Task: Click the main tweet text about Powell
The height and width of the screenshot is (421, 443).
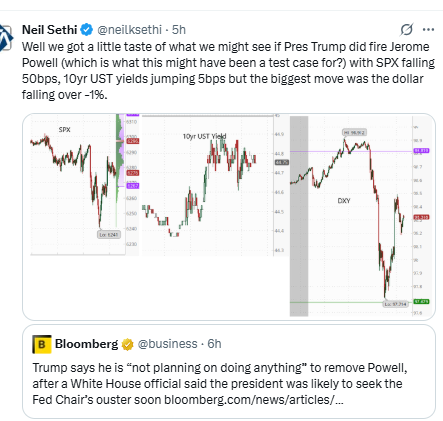Action: pyautogui.click(x=228, y=71)
